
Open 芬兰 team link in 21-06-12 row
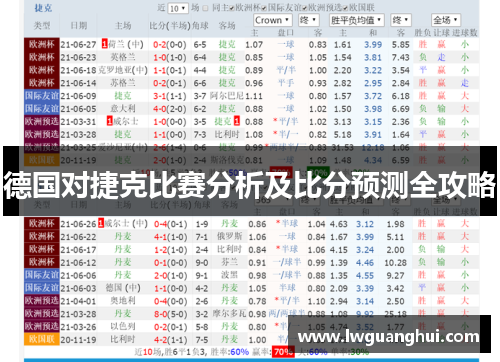pos(230,262)
